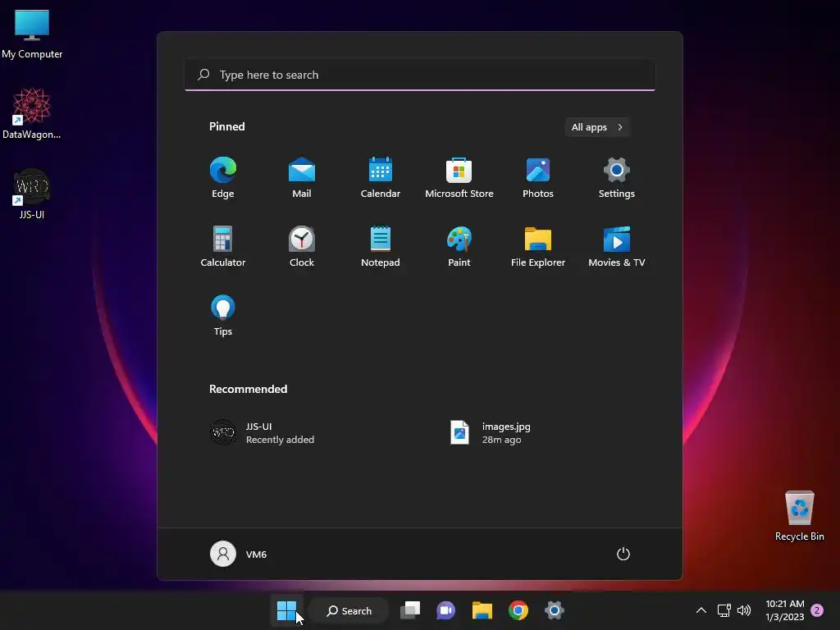
Task: Open File Explorer from the taskbar
Action: click(x=482, y=610)
